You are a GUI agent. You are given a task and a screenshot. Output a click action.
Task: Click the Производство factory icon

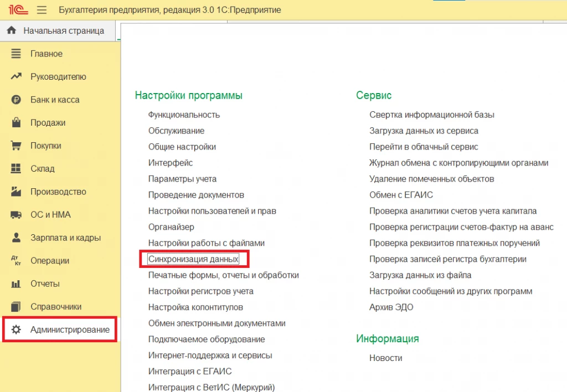point(16,192)
